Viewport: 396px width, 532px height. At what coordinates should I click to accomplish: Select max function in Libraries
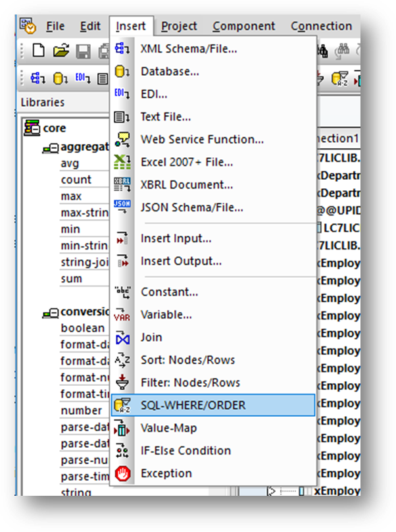click(x=71, y=196)
